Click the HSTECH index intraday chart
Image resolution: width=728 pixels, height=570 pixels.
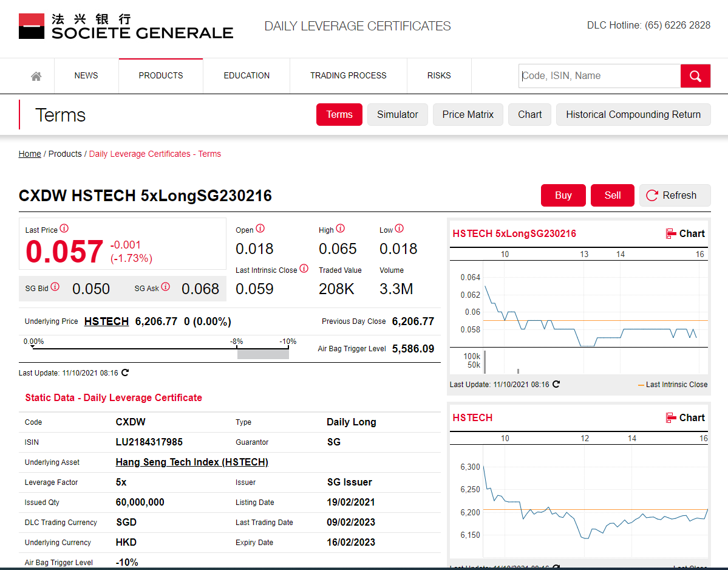(596, 502)
